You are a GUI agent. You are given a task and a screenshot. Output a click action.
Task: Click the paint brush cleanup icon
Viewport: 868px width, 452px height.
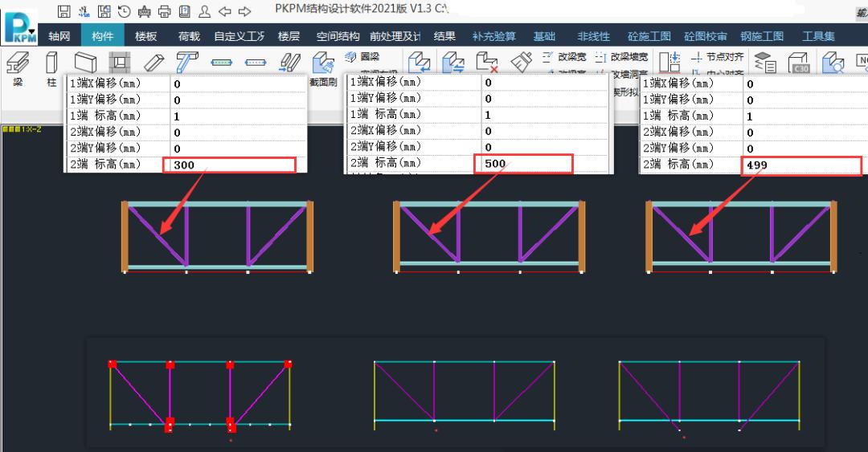(x=521, y=63)
